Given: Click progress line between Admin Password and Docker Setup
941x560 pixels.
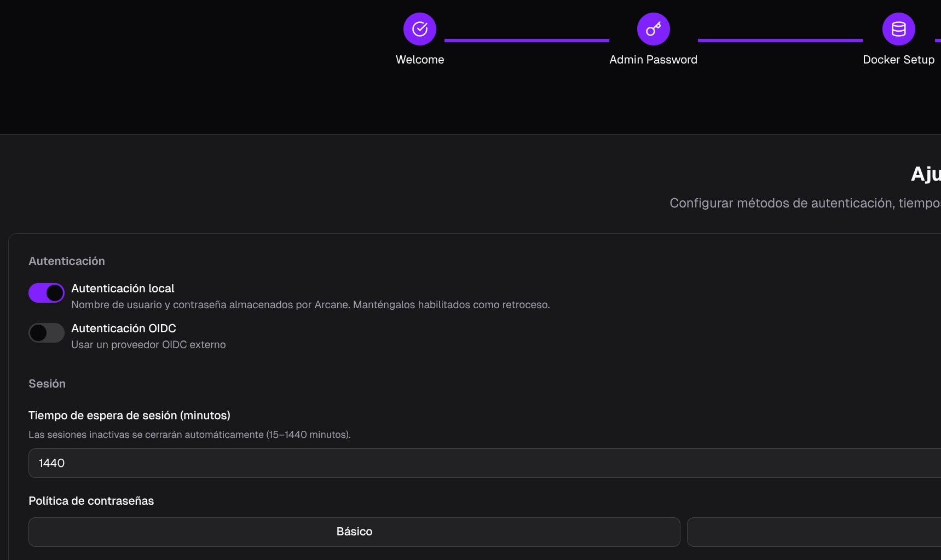Looking at the screenshot, I should [780, 41].
